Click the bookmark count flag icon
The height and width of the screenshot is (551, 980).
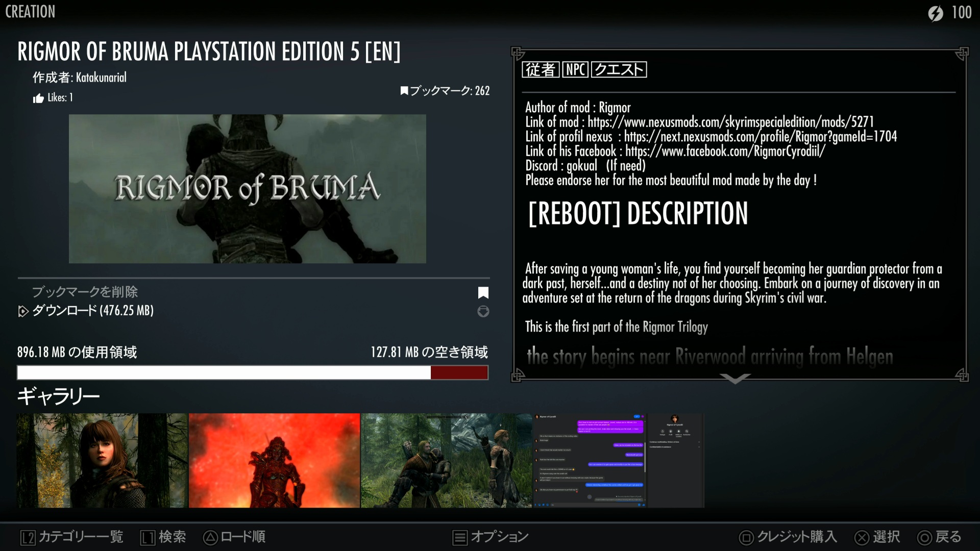pyautogui.click(x=404, y=91)
